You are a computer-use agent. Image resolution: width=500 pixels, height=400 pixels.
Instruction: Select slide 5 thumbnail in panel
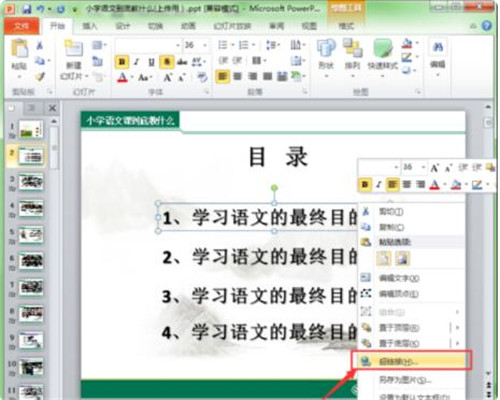coord(31,235)
